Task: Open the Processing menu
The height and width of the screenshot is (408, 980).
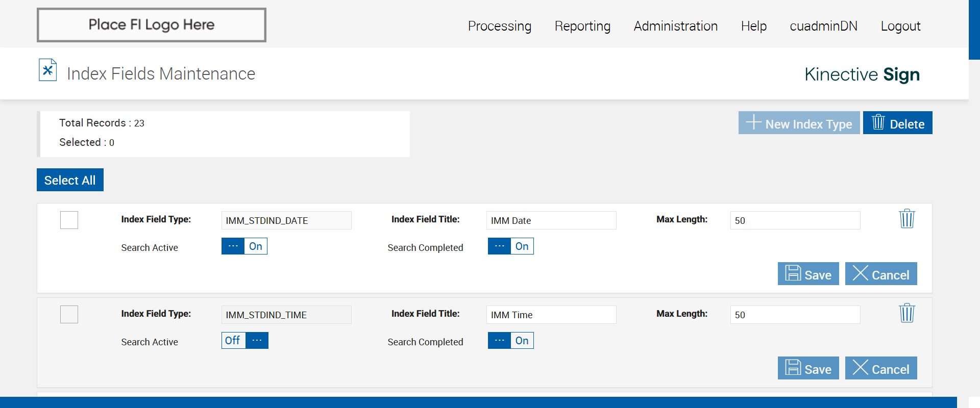Action: pos(500,26)
